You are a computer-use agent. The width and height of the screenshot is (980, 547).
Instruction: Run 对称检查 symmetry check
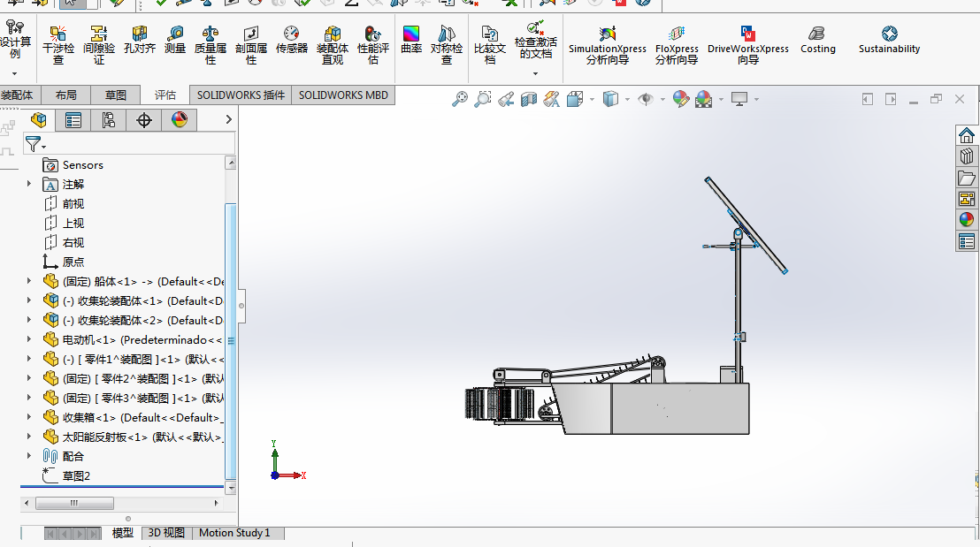(447, 45)
